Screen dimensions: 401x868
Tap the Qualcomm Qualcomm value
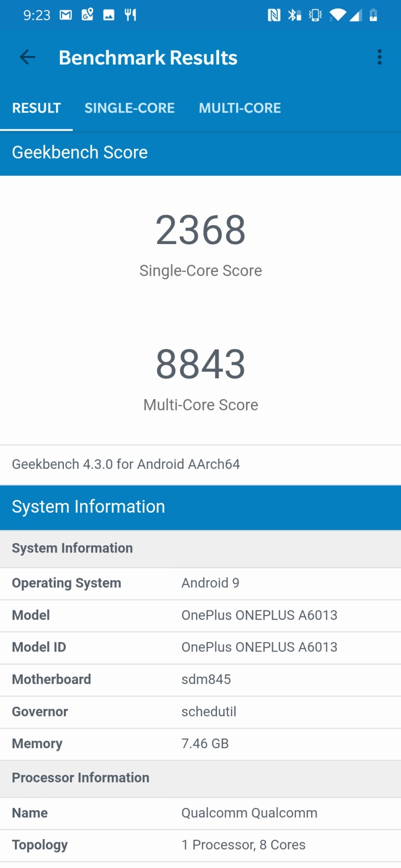point(249,813)
